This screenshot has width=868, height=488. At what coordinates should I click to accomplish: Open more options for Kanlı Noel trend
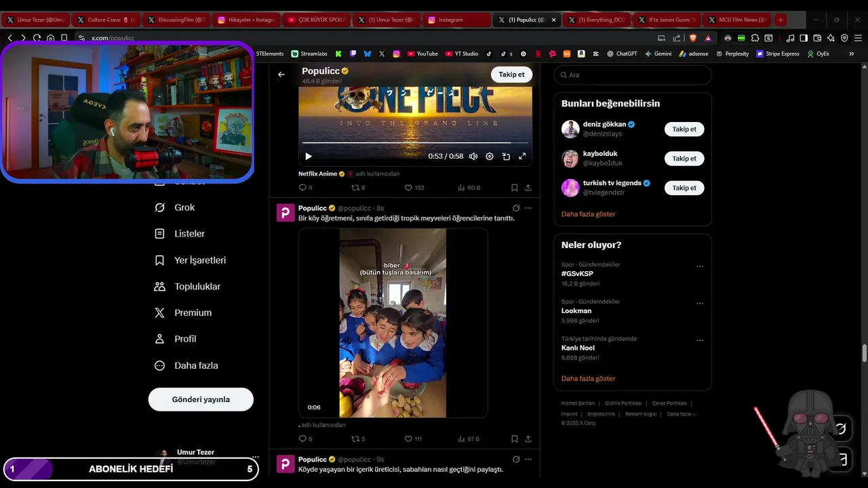coord(700,340)
